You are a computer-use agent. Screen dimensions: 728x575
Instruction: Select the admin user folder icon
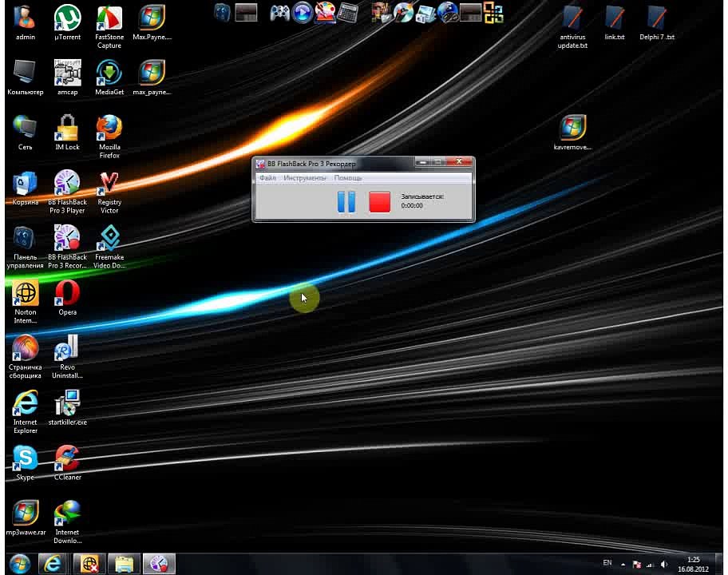tap(25, 22)
